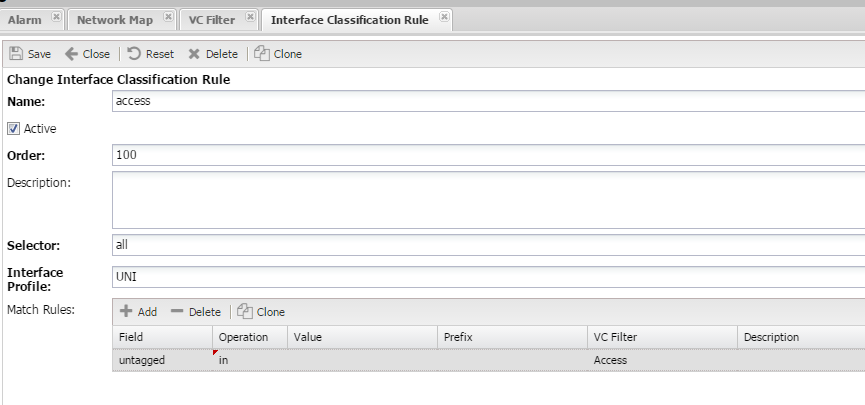Screen dimensions: 865x405
Task: Close the VC Filter tab
Action: (250, 18)
